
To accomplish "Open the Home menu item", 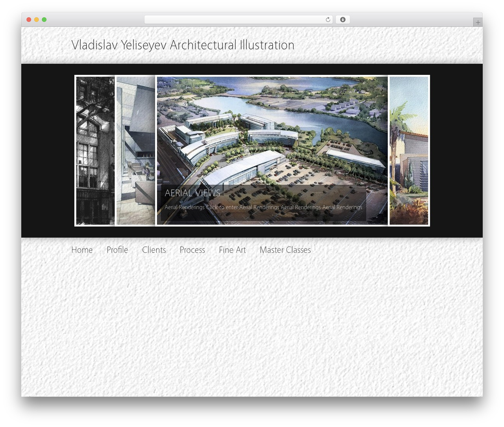I will coord(82,250).
